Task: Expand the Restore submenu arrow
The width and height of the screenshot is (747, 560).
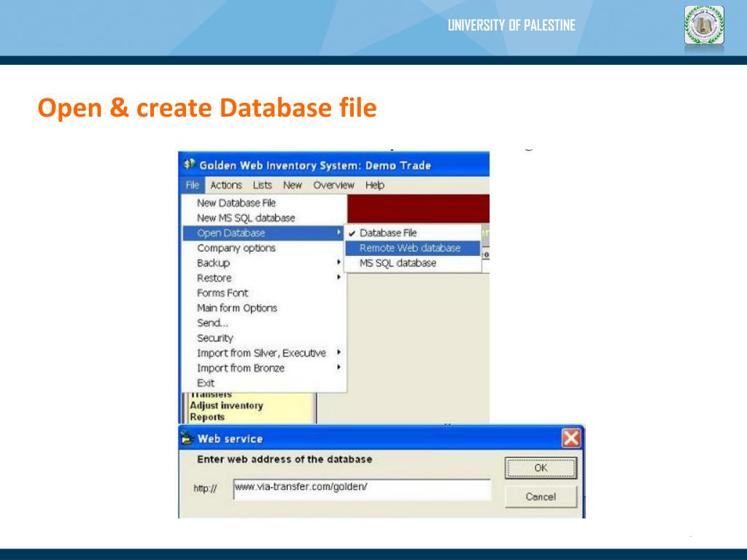Action: click(338, 277)
